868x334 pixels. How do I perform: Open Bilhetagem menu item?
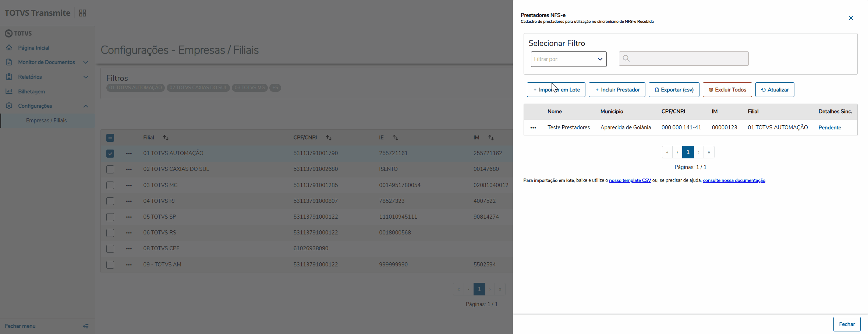tap(31, 91)
